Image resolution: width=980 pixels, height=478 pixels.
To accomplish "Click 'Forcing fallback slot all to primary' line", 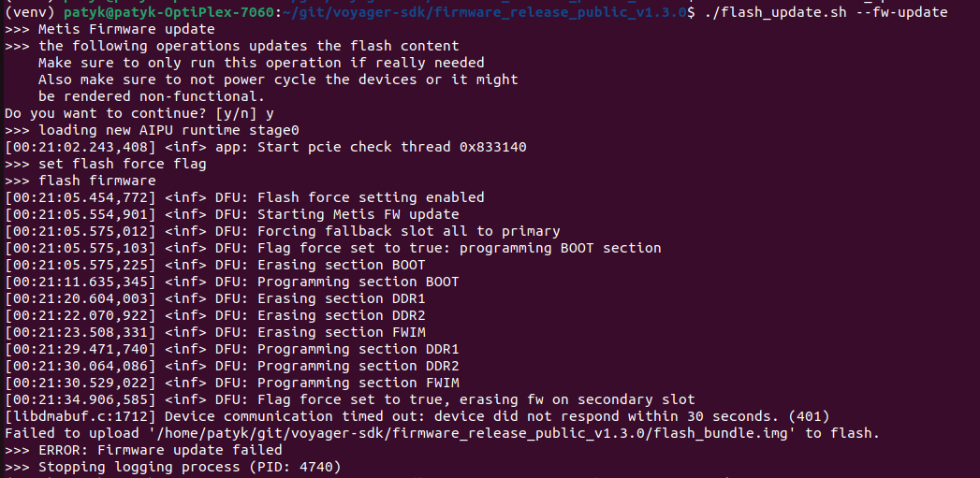I will 282,231.
